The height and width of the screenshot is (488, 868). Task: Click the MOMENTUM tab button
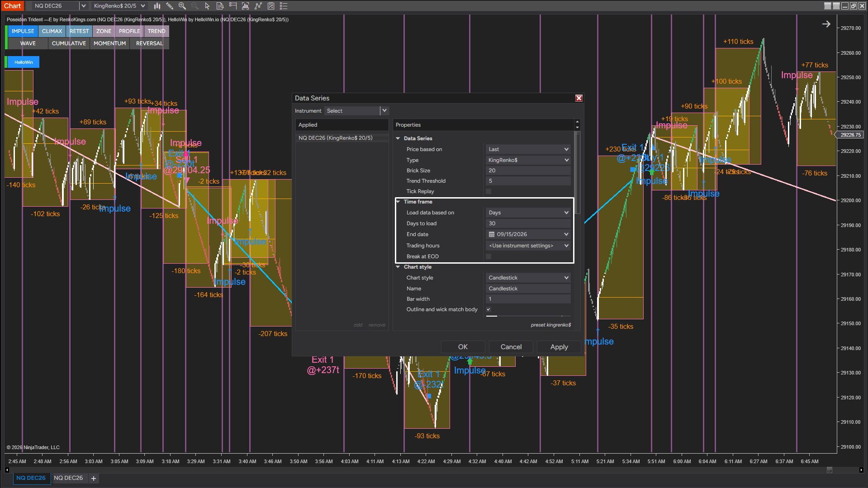[109, 43]
